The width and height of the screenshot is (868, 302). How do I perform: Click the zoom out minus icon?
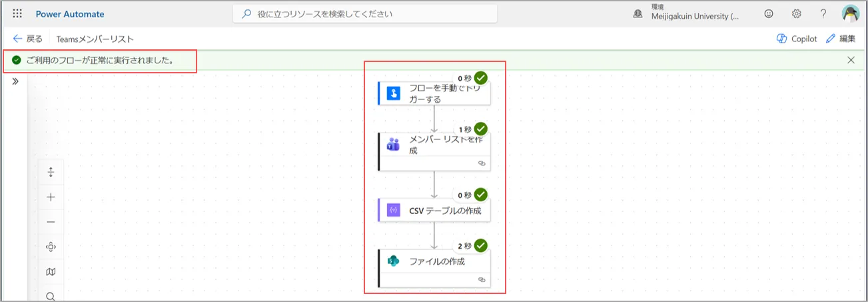point(51,222)
